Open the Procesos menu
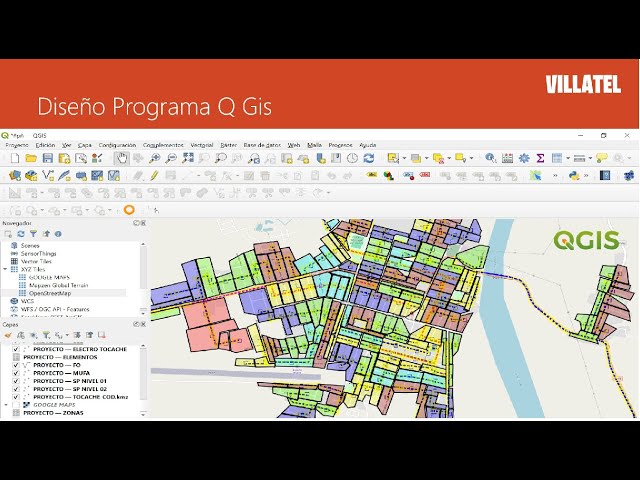 (x=340, y=145)
